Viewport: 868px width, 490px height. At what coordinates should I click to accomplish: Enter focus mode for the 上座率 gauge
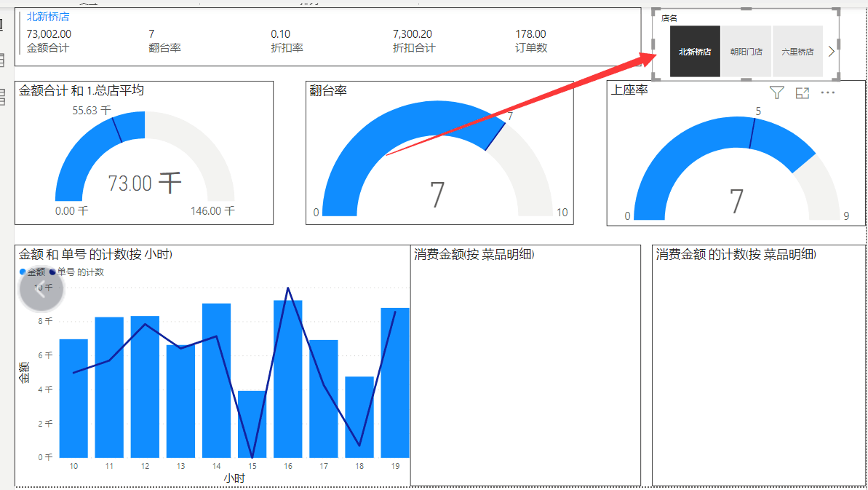(x=802, y=93)
